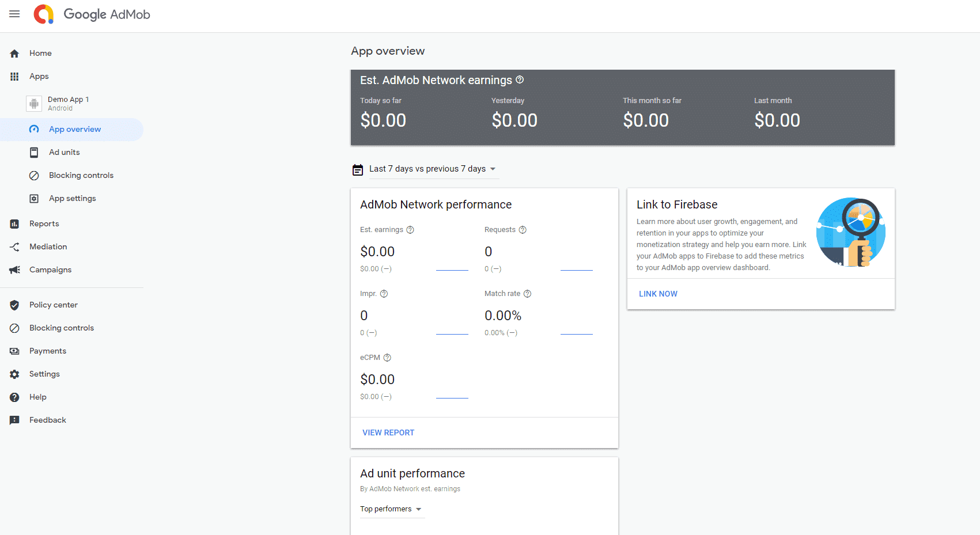Click the Firebase magnifying glass illustration
This screenshot has width=980, height=535.
coord(851,232)
